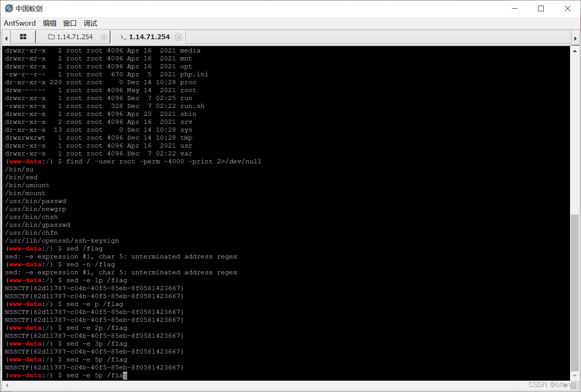The height and width of the screenshot is (392, 581).
Task: Open the 编辑 menu
Action: (x=49, y=23)
